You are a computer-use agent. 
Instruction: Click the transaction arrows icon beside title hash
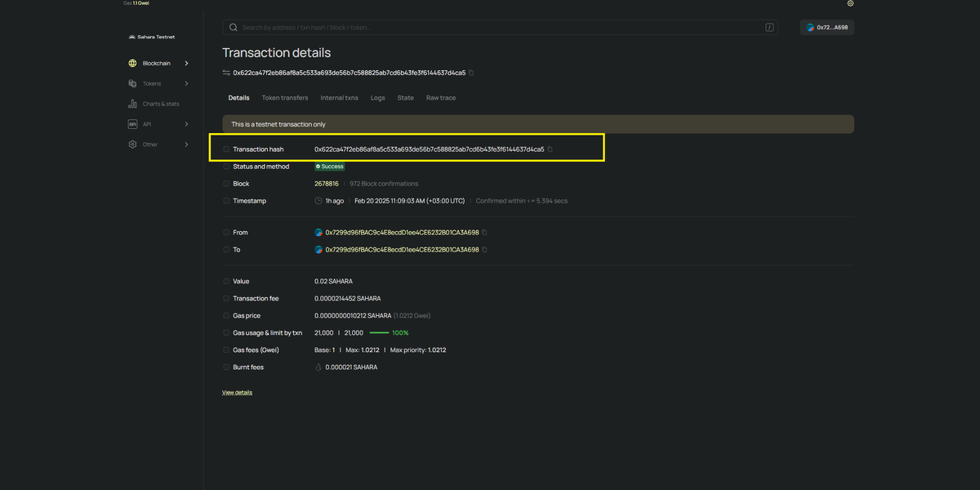226,73
